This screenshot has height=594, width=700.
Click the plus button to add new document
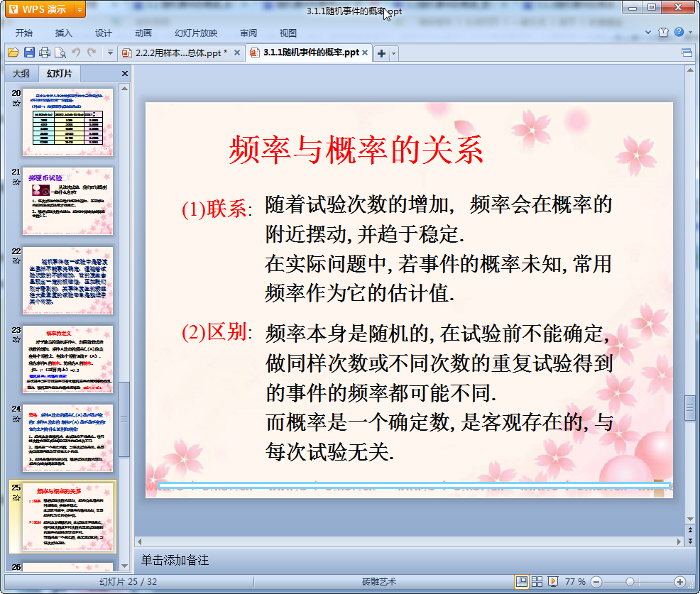click(381, 53)
